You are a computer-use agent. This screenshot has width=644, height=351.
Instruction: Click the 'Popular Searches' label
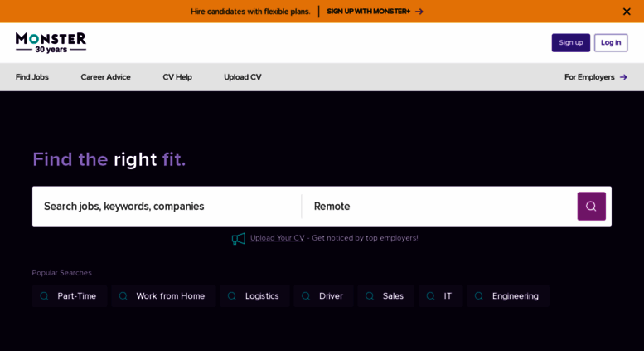coord(61,273)
